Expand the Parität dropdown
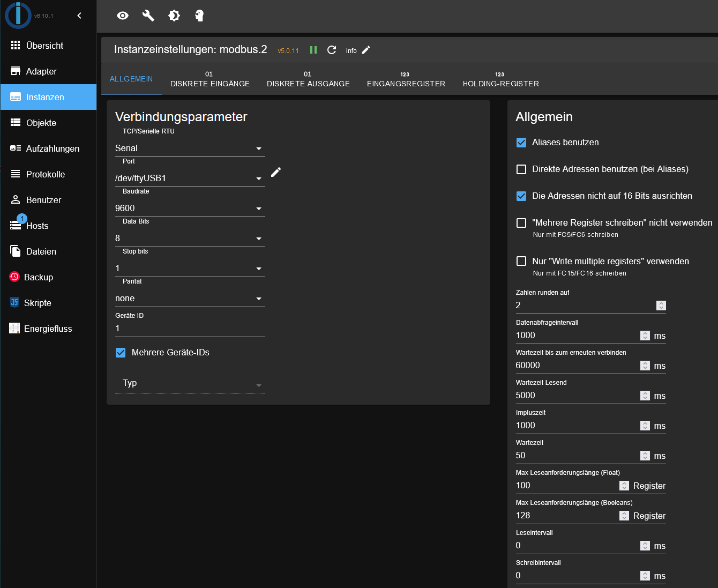718x588 pixels. (190, 299)
